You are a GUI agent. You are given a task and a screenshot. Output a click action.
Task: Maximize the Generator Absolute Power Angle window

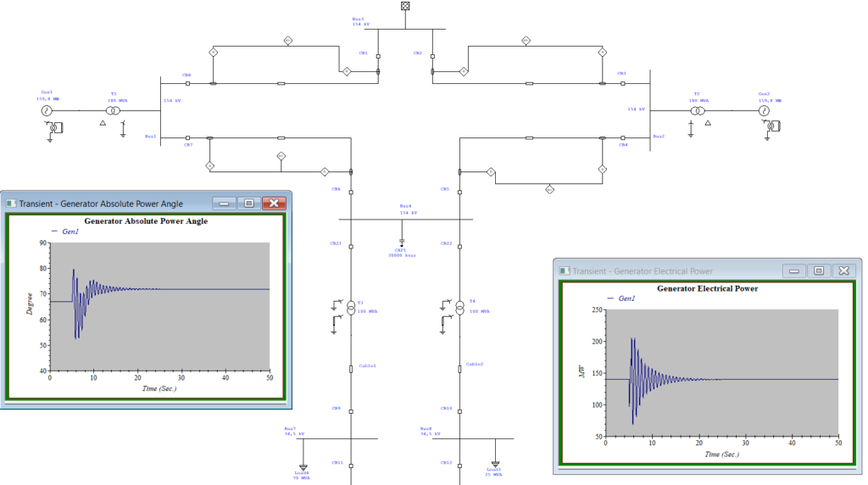coord(249,203)
